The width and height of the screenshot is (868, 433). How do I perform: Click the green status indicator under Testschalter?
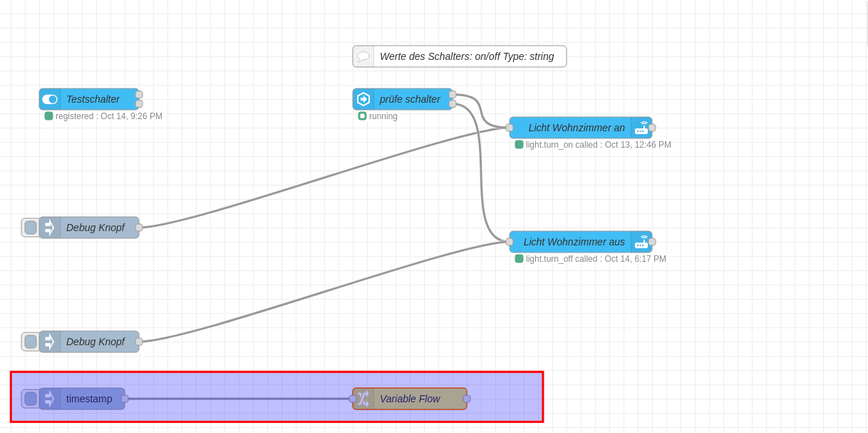tap(48, 116)
